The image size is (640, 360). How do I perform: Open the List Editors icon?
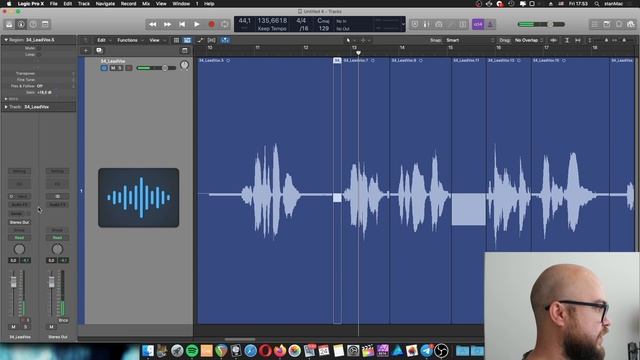point(595,24)
